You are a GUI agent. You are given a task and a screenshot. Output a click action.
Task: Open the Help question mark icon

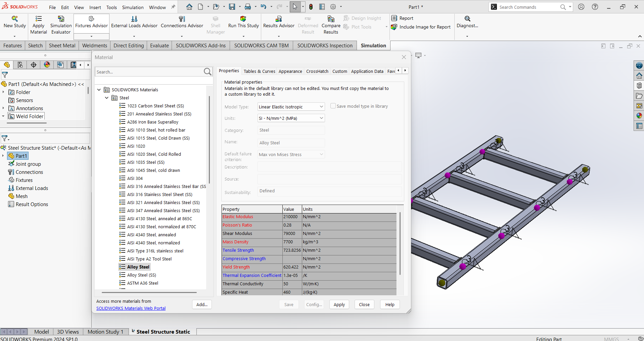coord(595,7)
